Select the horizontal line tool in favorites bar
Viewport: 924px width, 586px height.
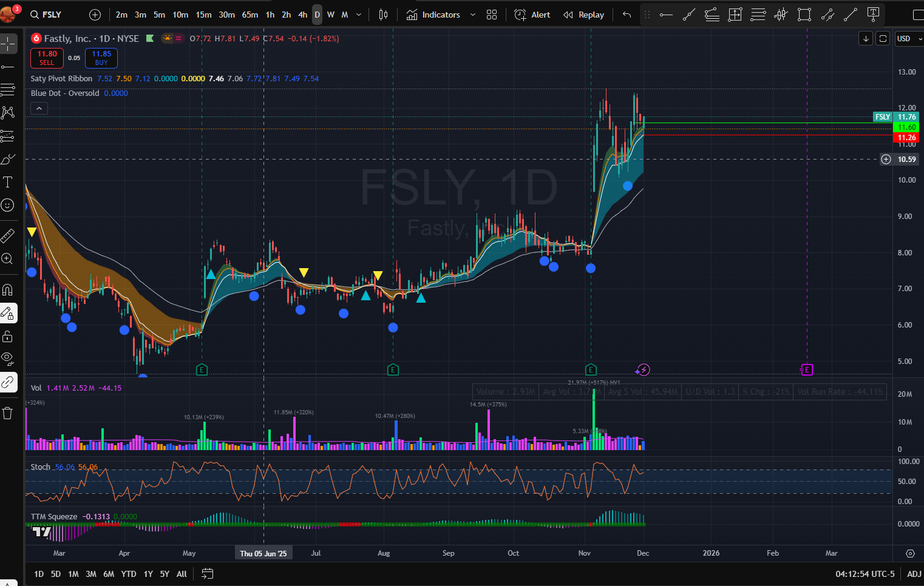pyautogui.click(x=758, y=15)
